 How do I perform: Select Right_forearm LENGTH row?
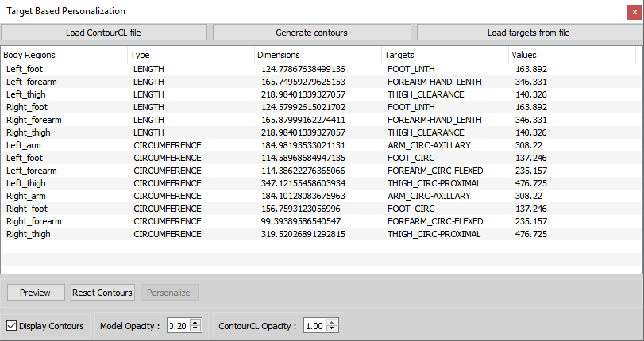322,120
